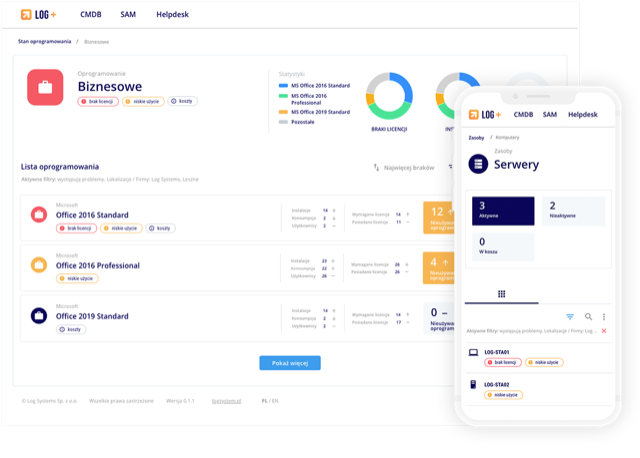
Task: Click 'niskie użycie' tag on Office 2016 Professional
Action: point(77,278)
